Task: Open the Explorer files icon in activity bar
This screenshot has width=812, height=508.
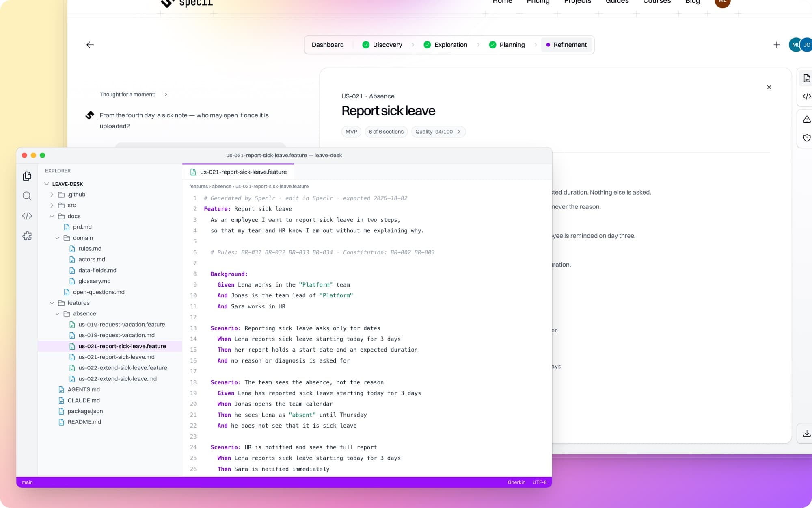Action: point(27,176)
